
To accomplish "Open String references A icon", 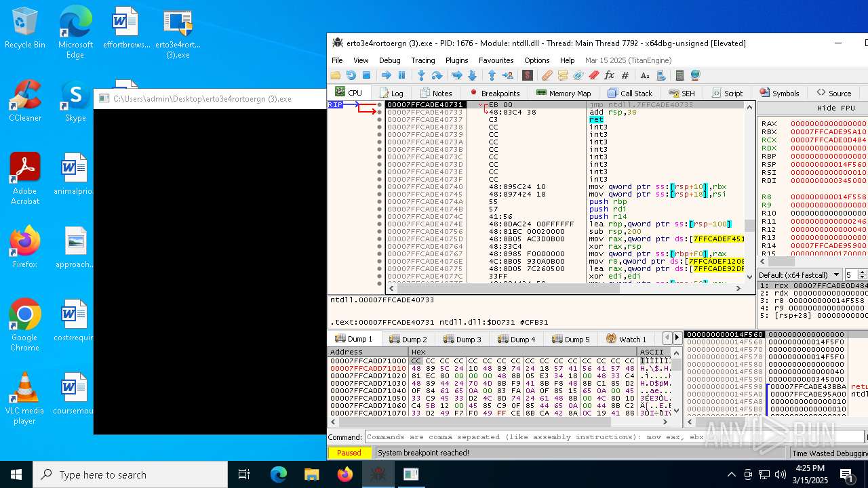I will click(644, 75).
